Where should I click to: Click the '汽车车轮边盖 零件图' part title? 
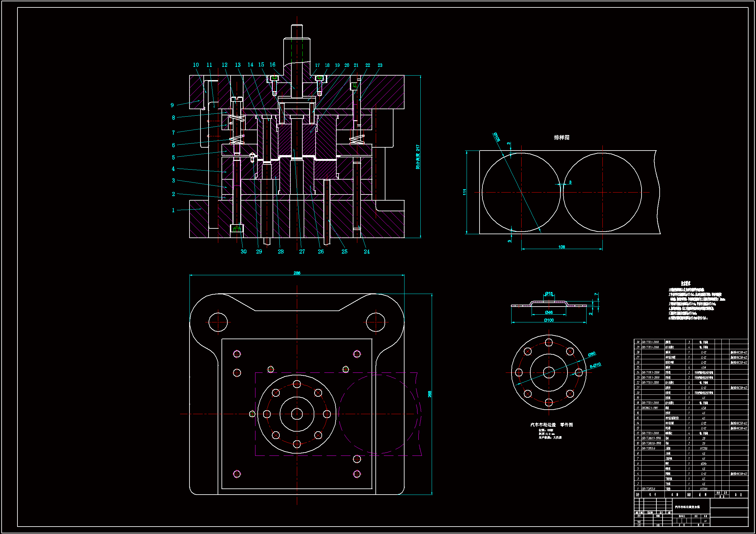[552, 425]
